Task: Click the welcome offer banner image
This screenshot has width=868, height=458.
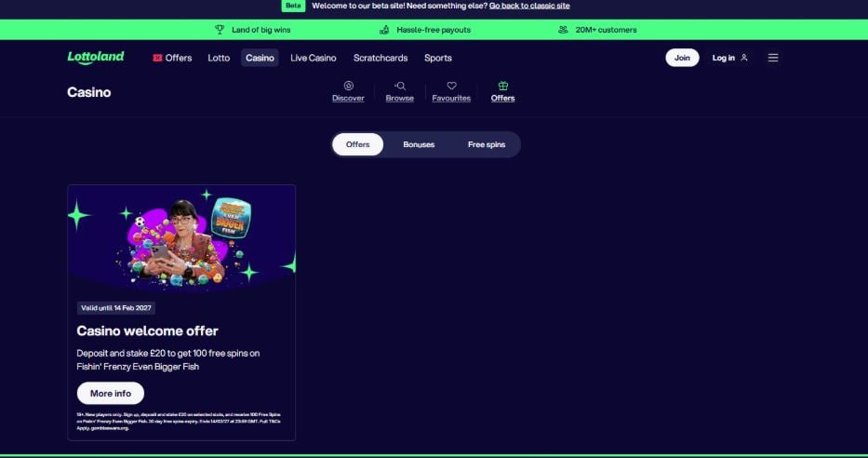Action: (x=181, y=238)
